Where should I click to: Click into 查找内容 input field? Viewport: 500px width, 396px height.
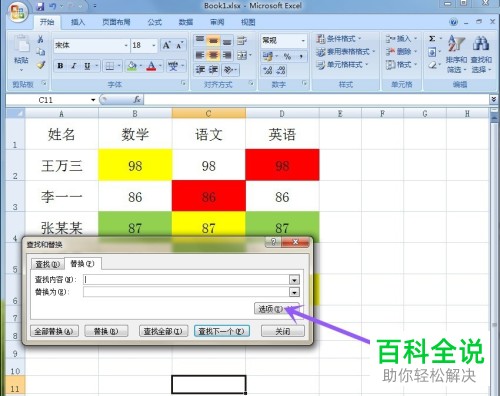point(187,280)
